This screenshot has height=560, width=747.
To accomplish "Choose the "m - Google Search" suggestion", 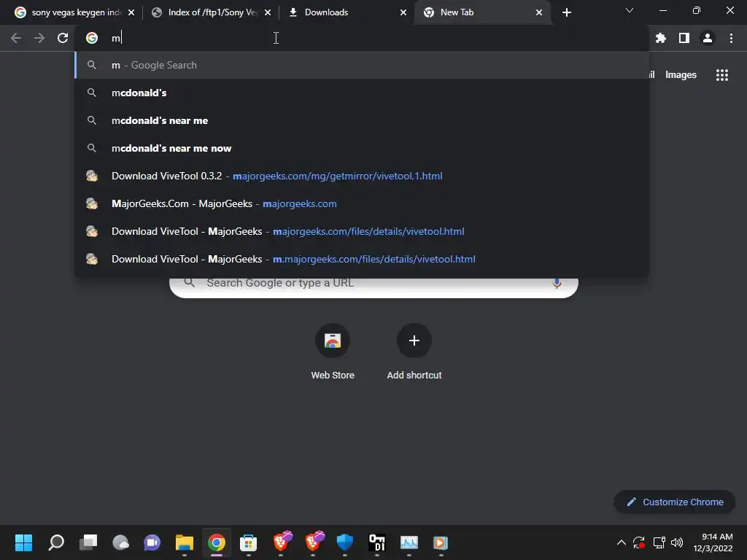I will pos(362,65).
